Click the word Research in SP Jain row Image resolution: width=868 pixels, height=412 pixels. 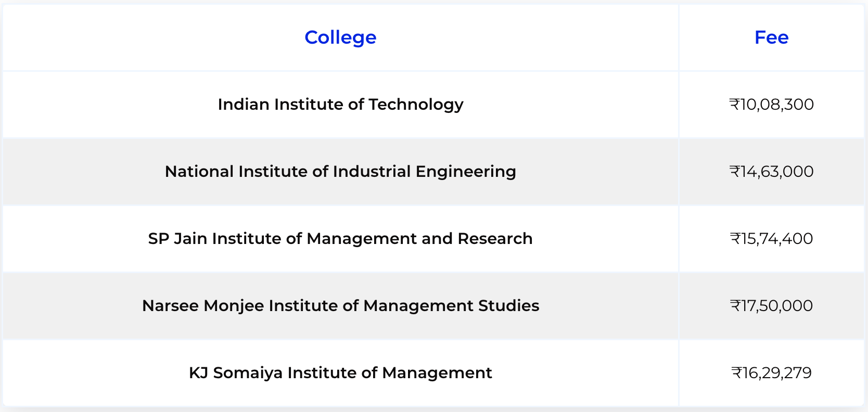click(495, 239)
